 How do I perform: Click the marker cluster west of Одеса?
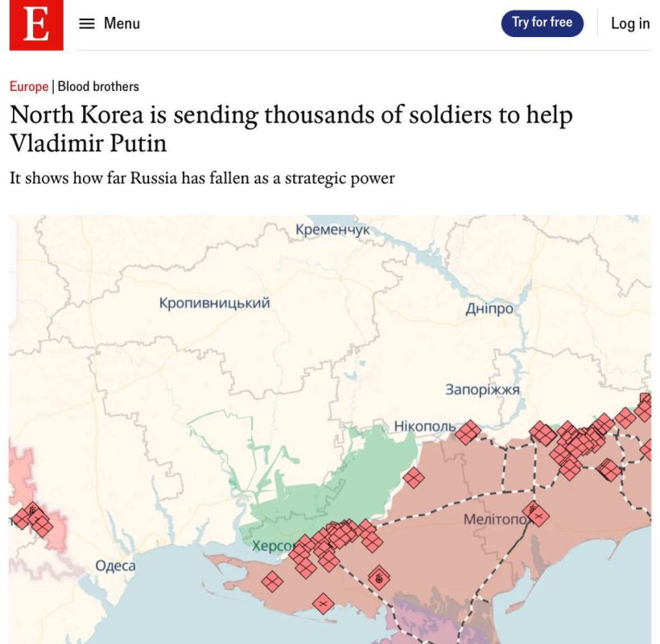point(32,519)
